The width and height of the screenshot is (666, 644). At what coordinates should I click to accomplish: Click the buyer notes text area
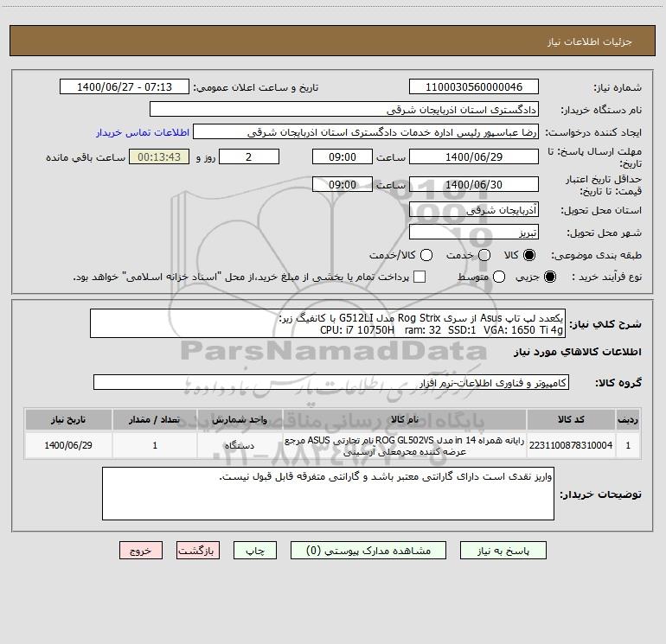coord(328,494)
